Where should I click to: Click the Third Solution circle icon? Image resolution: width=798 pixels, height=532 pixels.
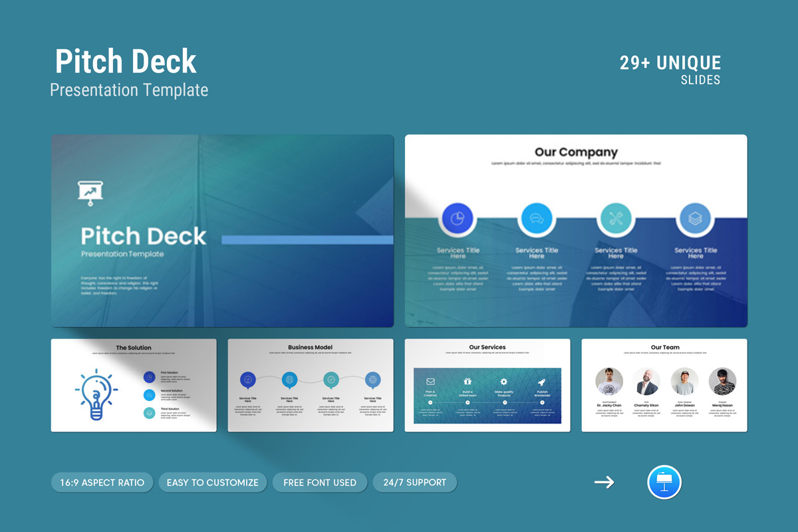[x=150, y=413]
